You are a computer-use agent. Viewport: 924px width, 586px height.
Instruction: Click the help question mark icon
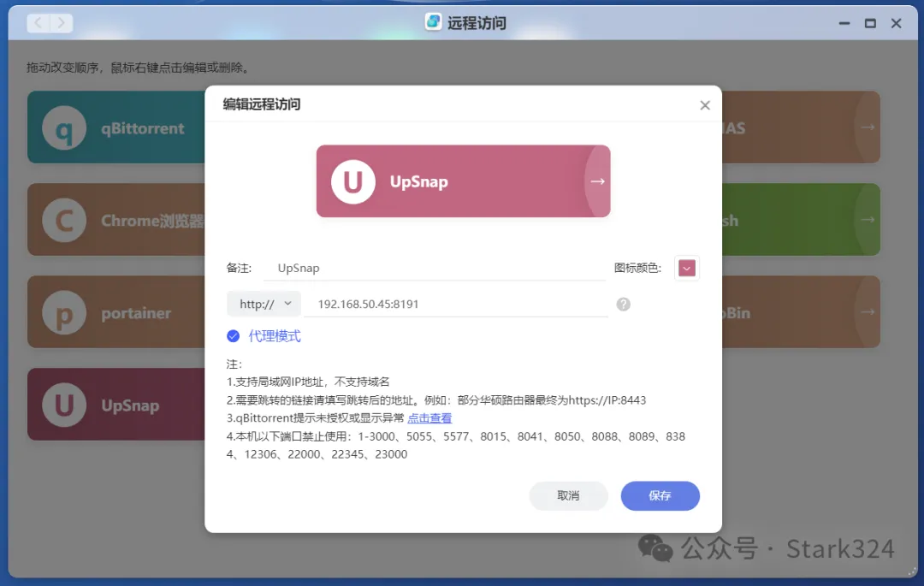point(623,305)
